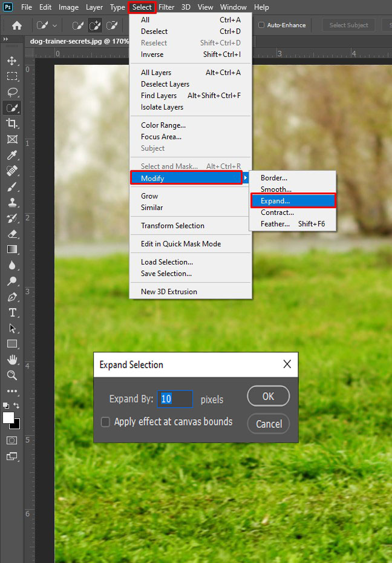Open the Window menu
Image resolution: width=392 pixels, height=563 pixels.
coord(233,7)
